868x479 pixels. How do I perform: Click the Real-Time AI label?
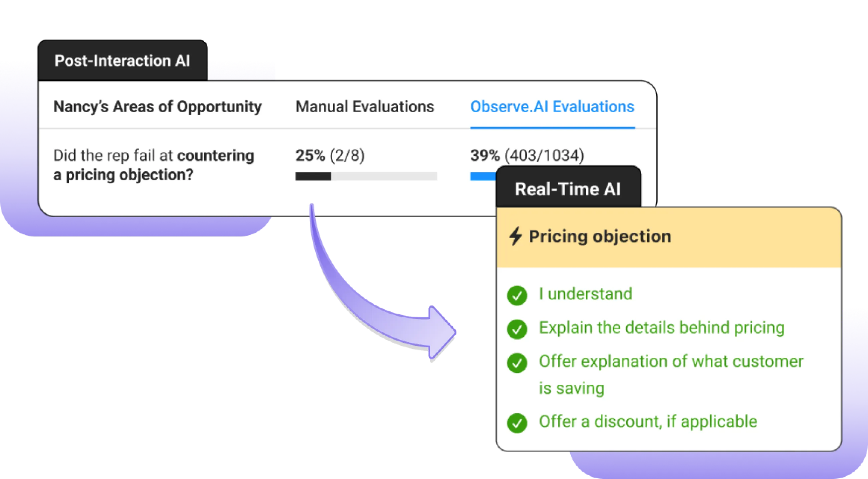coord(568,189)
